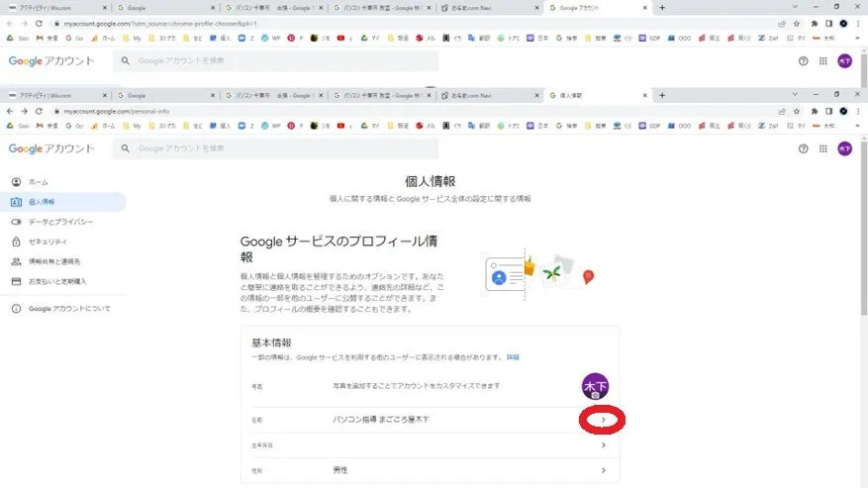Change the purple 木下 profile photo

[x=595, y=386]
